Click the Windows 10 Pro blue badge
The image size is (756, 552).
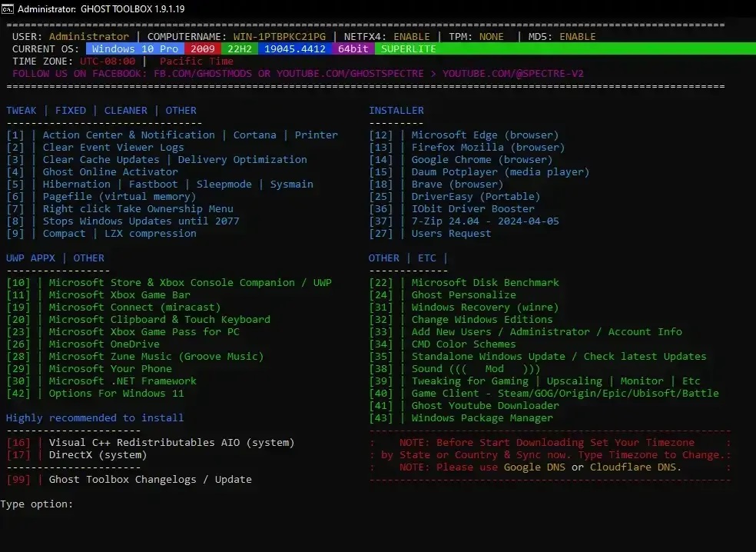(134, 49)
